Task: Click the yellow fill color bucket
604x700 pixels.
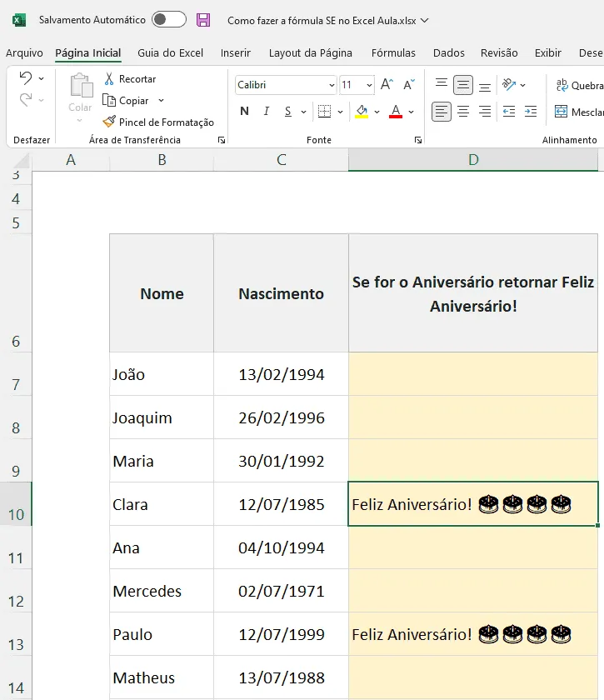Action: tap(362, 111)
